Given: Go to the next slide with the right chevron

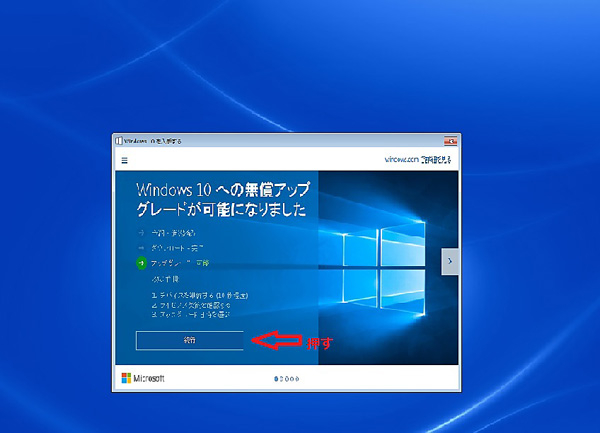Looking at the screenshot, I should click(x=450, y=261).
